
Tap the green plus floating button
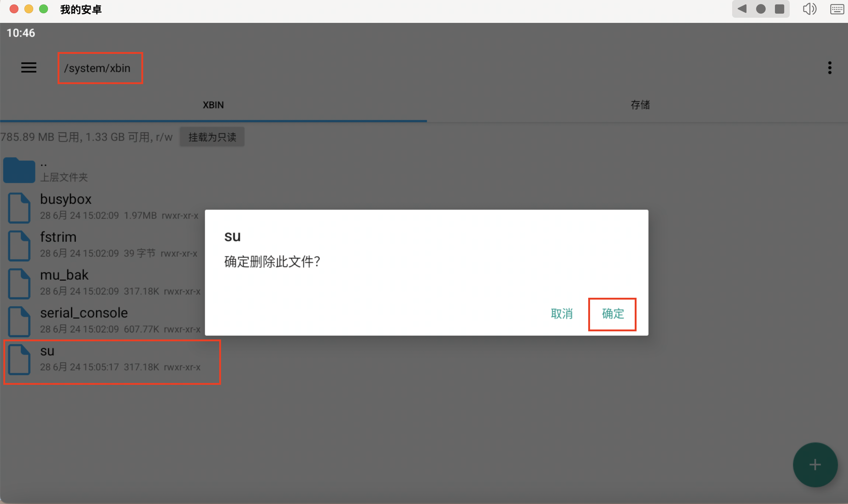815,465
